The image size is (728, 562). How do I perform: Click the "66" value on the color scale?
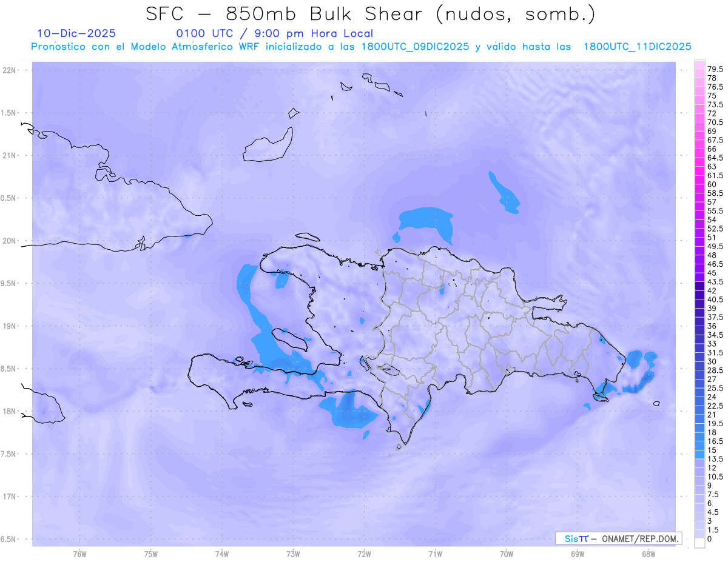pyautogui.click(x=712, y=149)
